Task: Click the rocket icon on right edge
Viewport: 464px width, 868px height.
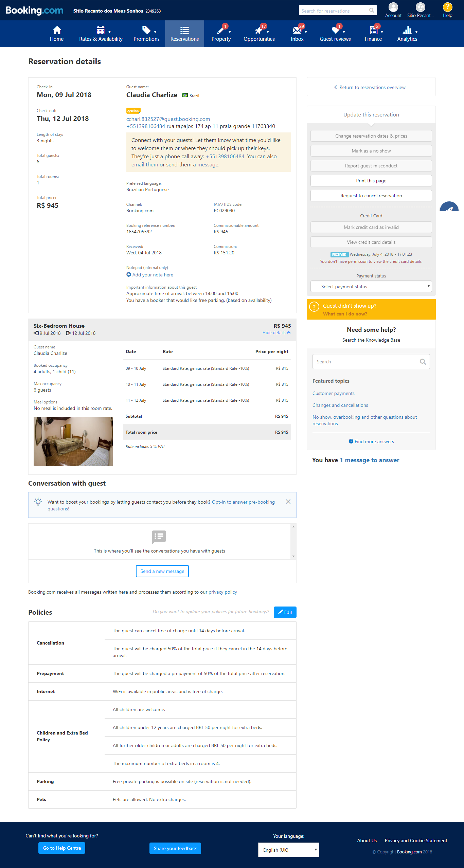Action: 449,208
